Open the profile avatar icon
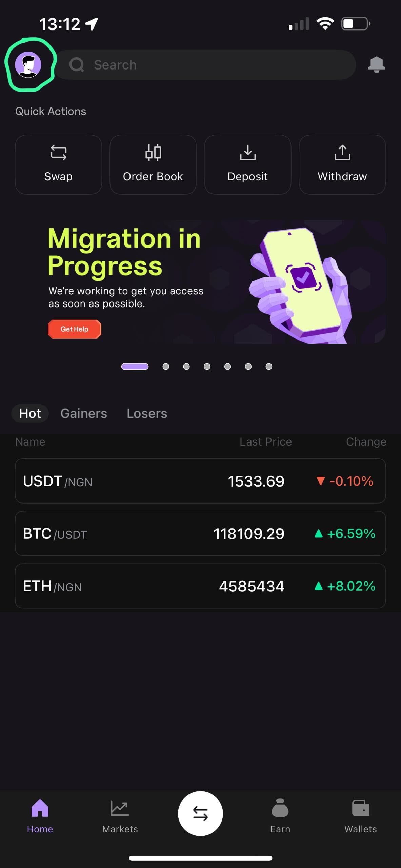Screen dimensions: 401x868 coord(28,65)
